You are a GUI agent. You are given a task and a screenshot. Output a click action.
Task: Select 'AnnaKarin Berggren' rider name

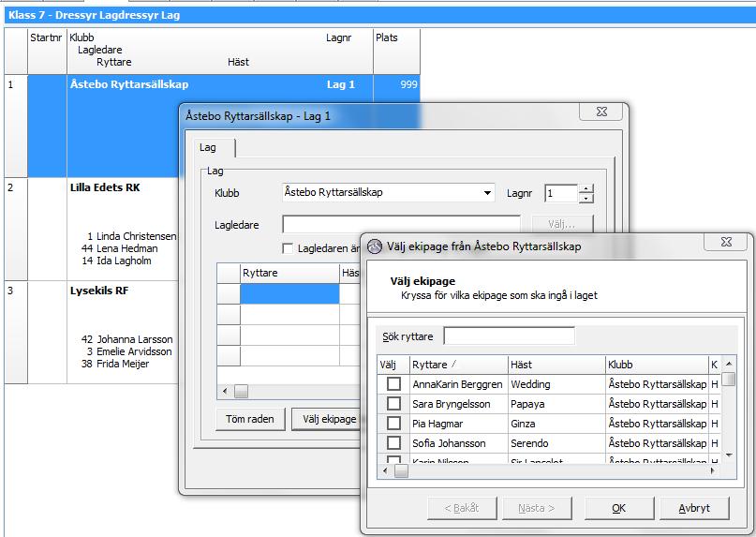[x=457, y=384]
